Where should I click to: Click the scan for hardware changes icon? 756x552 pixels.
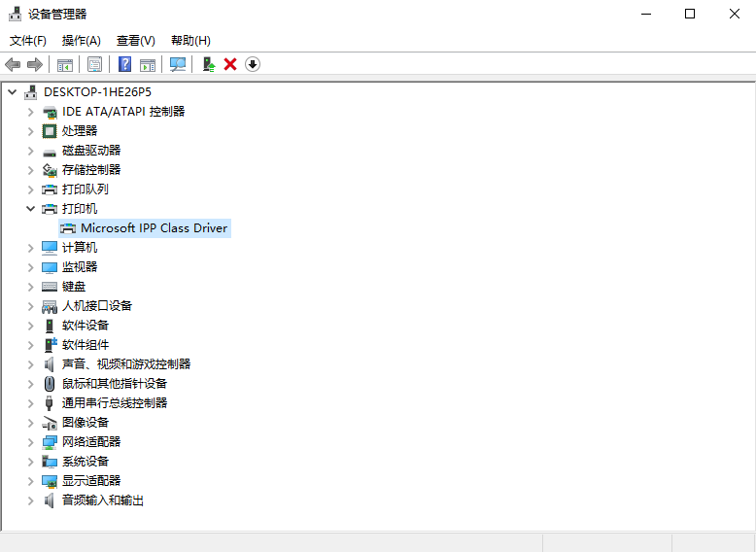point(178,64)
